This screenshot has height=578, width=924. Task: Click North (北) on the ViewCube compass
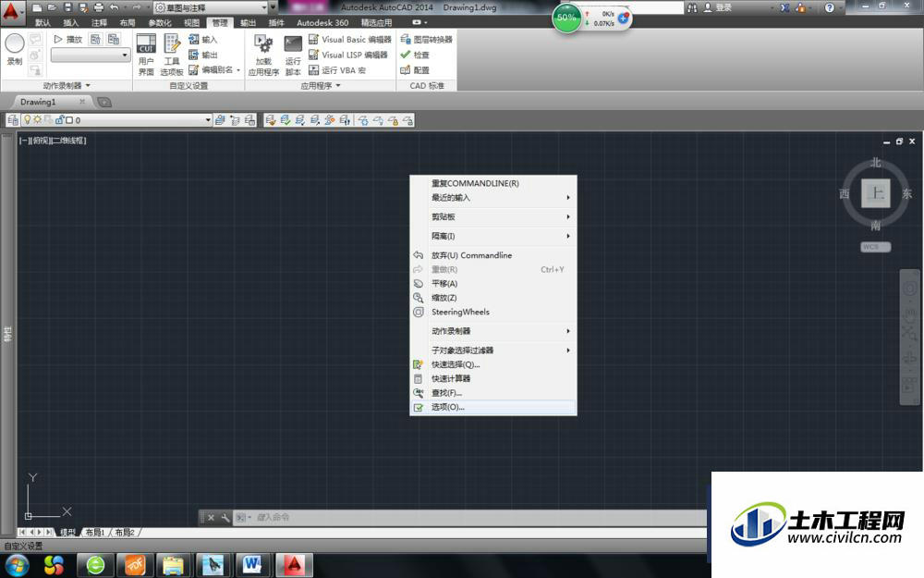876,162
